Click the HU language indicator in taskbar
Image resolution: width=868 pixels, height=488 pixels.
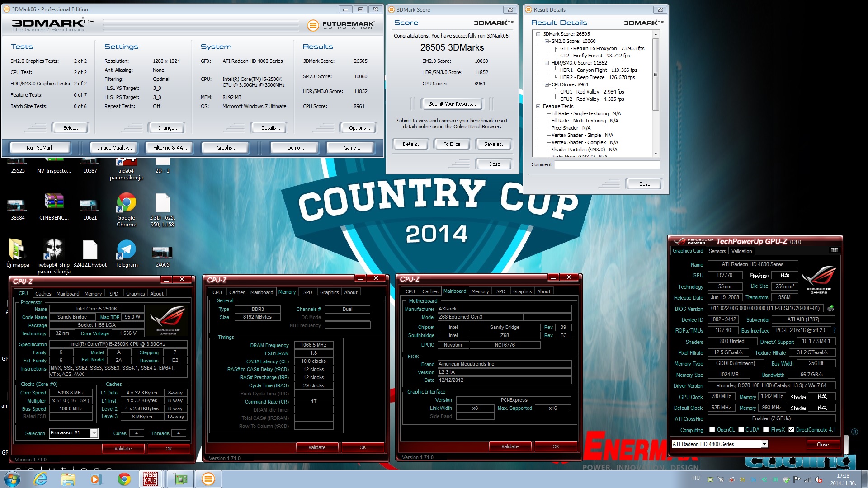coord(696,478)
